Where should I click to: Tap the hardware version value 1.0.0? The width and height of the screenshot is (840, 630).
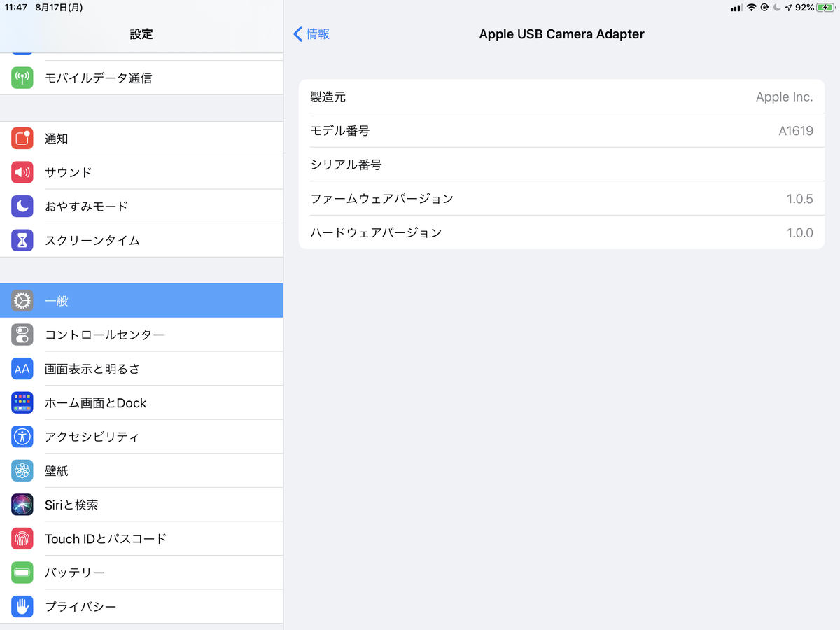[800, 233]
